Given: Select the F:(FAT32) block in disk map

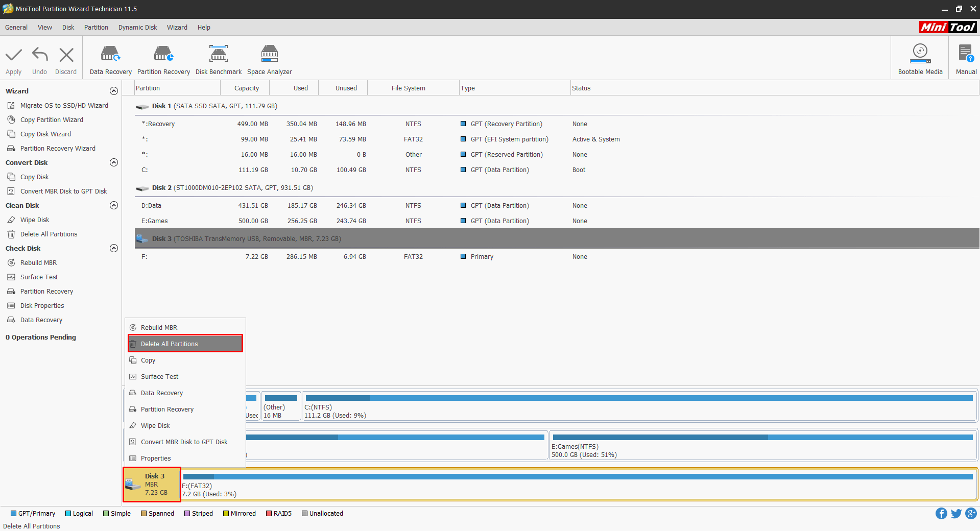Looking at the screenshot, I should 579,485.
